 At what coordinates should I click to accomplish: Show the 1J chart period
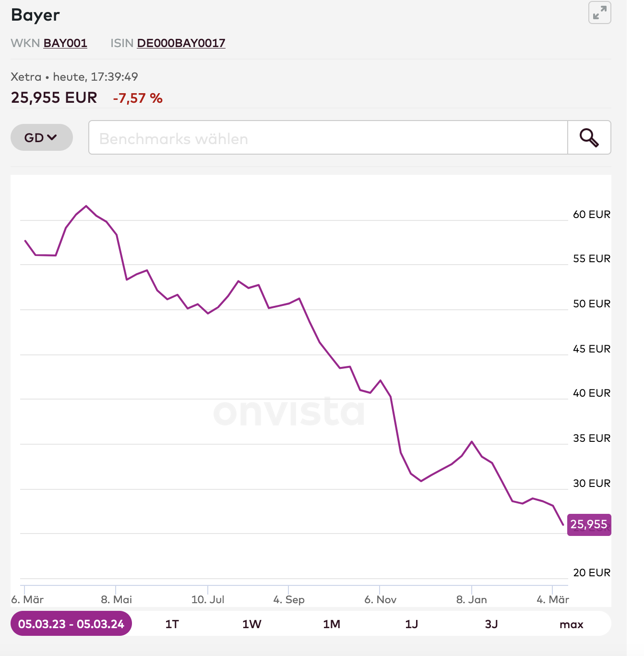point(411,624)
